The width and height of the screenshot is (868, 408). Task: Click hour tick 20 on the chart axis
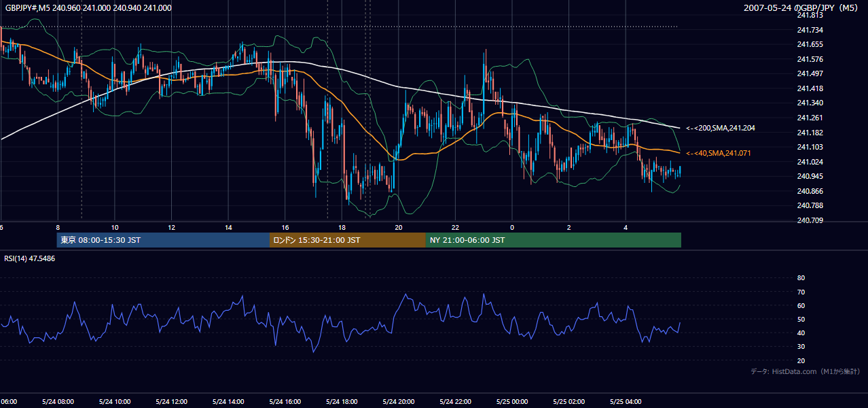coord(399,228)
